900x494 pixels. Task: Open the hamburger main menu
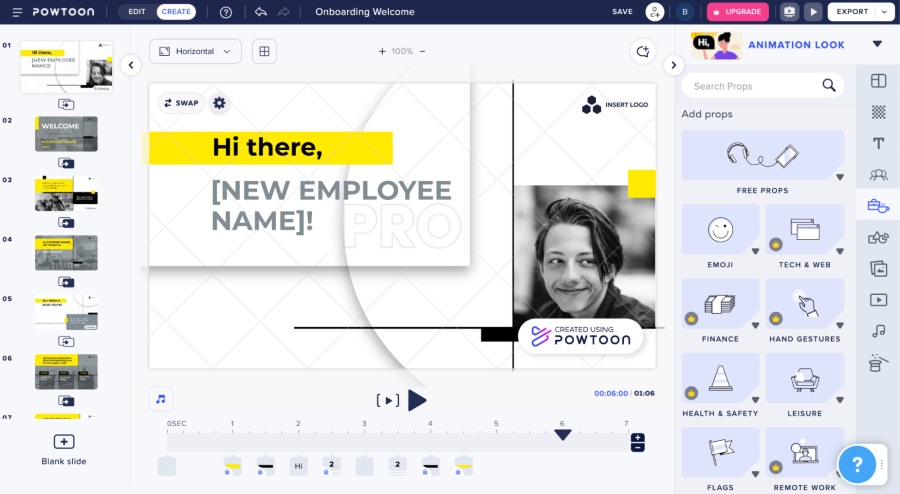[17, 12]
